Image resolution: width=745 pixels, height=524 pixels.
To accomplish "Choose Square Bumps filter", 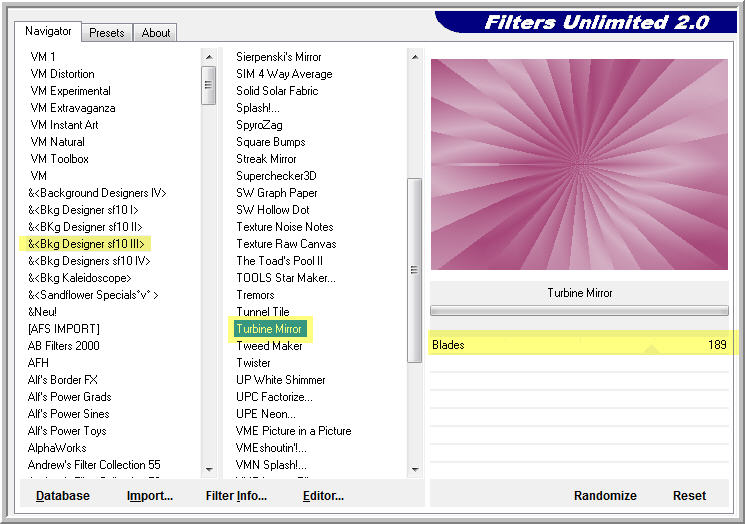I will (x=270, y=142).
